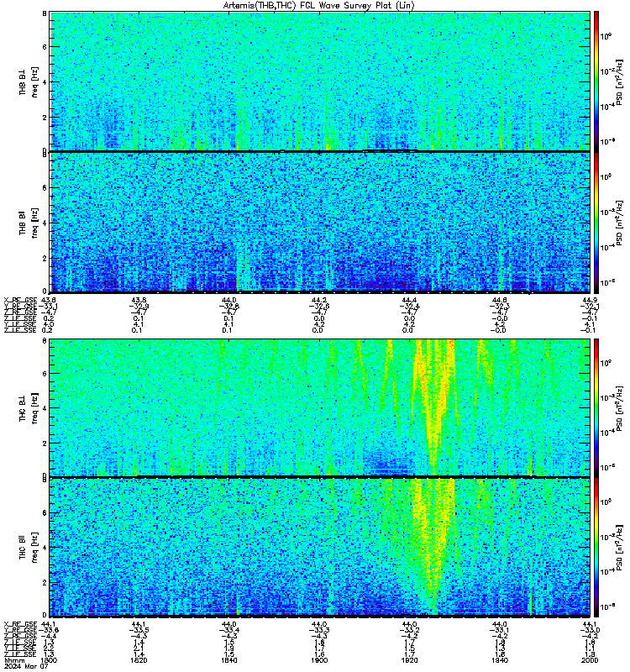
Task: Click the 'THB B∥ freq [Hz]' axis label
Action: (29, 223)
